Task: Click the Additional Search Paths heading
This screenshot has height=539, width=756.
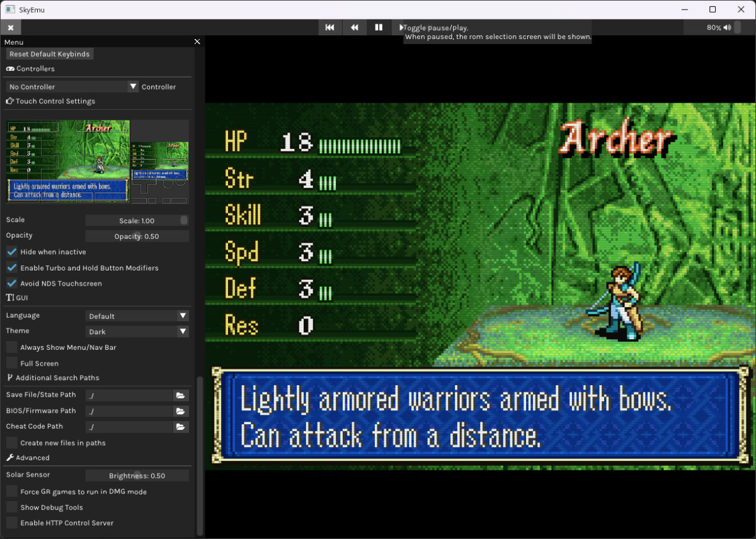Action: coord(57,378)
